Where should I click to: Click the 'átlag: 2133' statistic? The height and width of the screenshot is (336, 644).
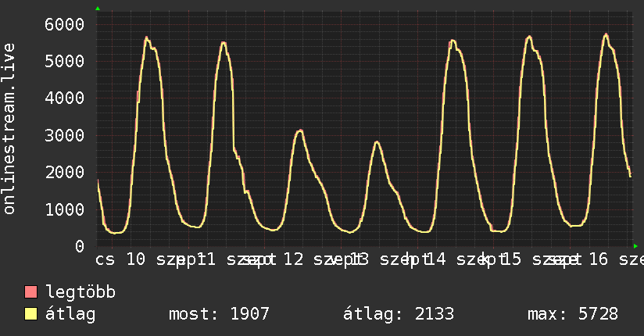click(x=399, y=314)
